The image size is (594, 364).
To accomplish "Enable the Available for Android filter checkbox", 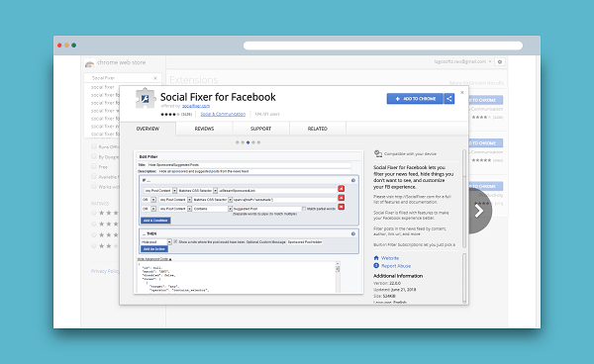I will tap(94, 176).
